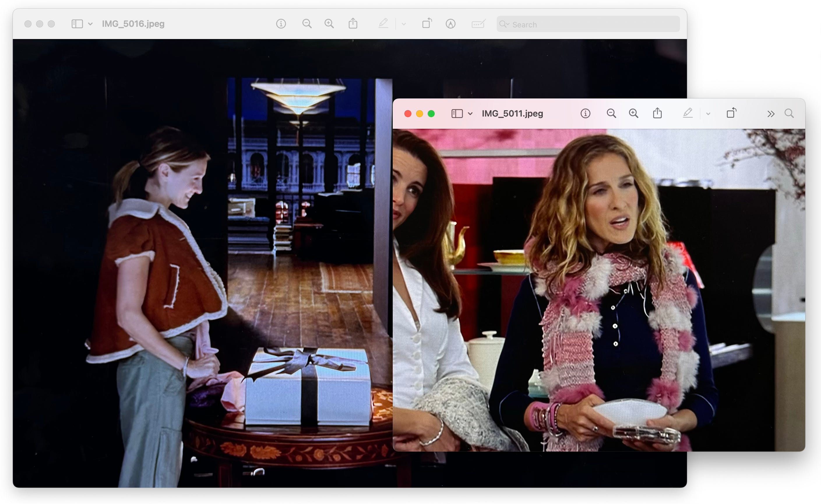Zoom out in IMG_5016.jpeg window
This screenshot has width=821, height=504.
point(307,24)
